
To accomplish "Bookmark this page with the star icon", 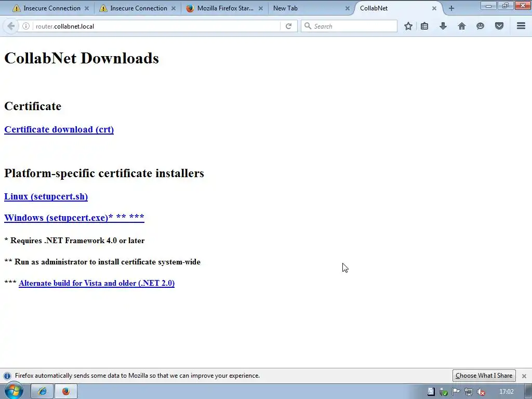I will [408, 26].
